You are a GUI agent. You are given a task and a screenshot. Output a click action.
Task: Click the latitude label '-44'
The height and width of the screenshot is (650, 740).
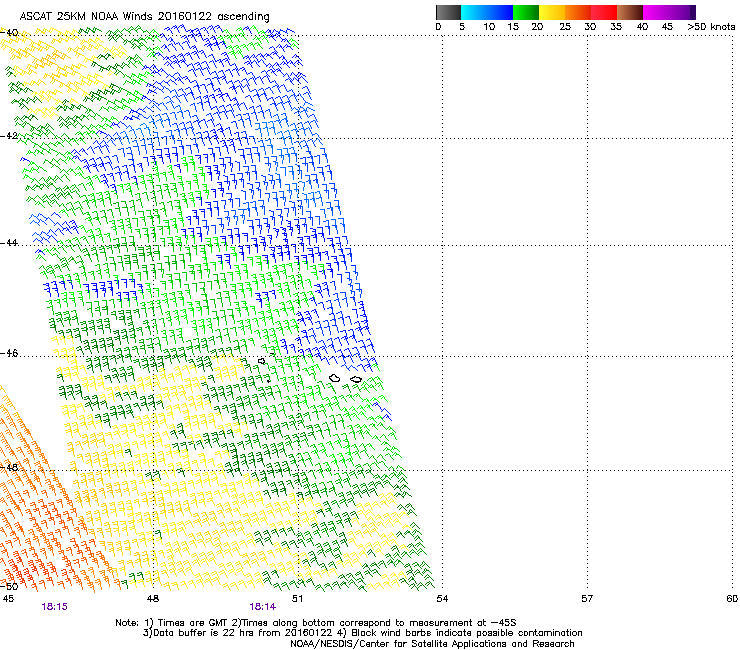click(9, 243)
